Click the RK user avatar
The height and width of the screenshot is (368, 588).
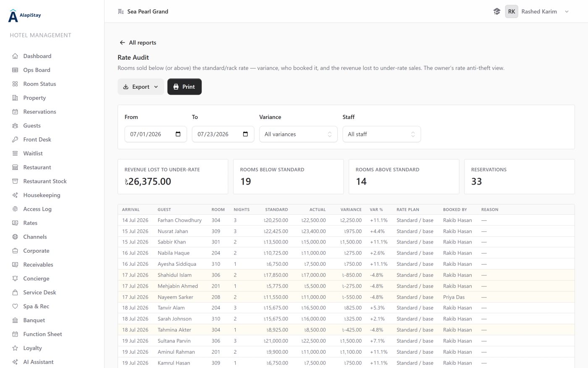[512, 11]
